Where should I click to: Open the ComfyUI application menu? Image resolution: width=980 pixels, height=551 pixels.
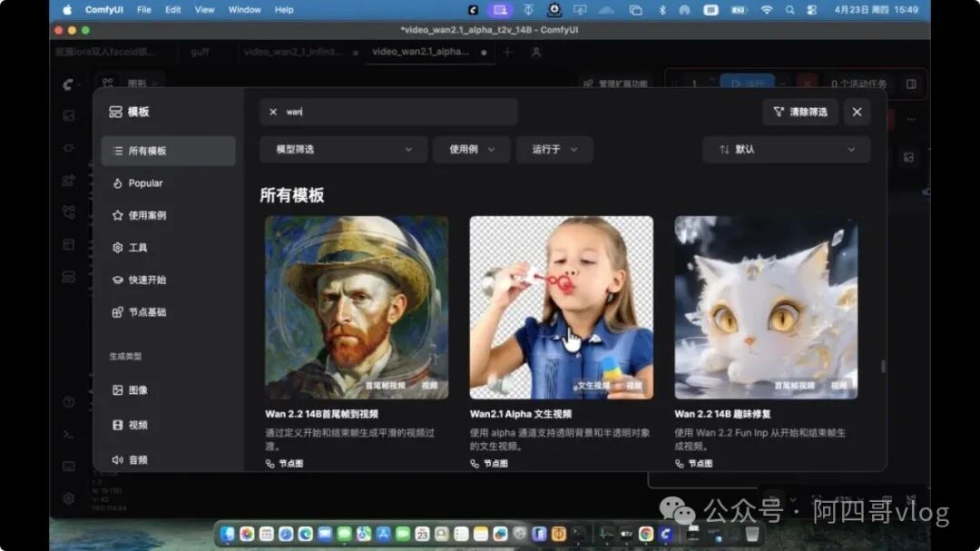[103, 10]
